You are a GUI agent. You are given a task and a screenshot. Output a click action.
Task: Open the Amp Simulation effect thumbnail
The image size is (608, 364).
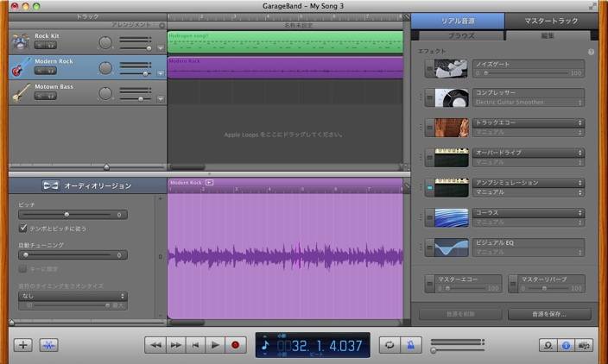[451, 187]
